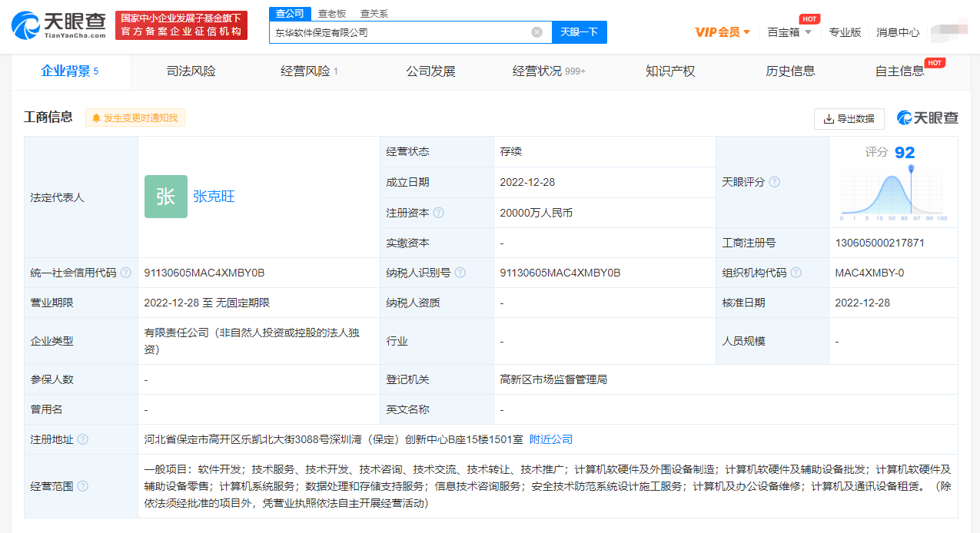Click help icon next to 经营范围
980x533 pixels.
83,486
